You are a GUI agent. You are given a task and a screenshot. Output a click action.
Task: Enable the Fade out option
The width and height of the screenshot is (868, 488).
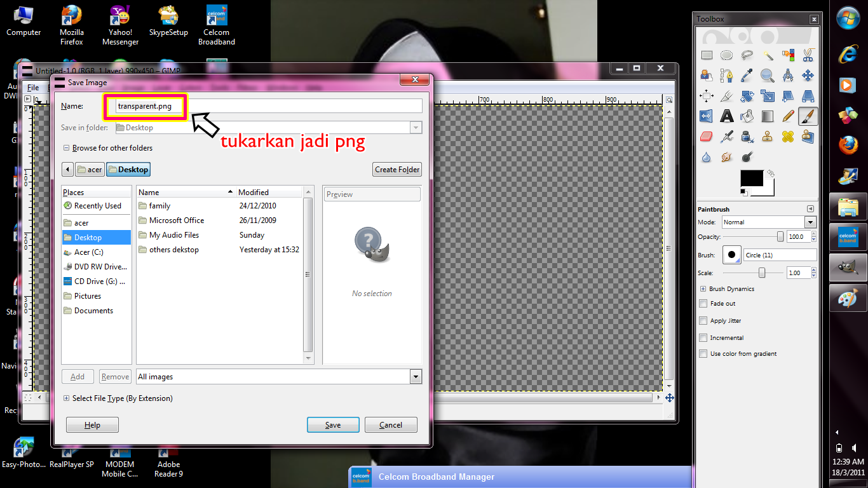tap(703, 303)
